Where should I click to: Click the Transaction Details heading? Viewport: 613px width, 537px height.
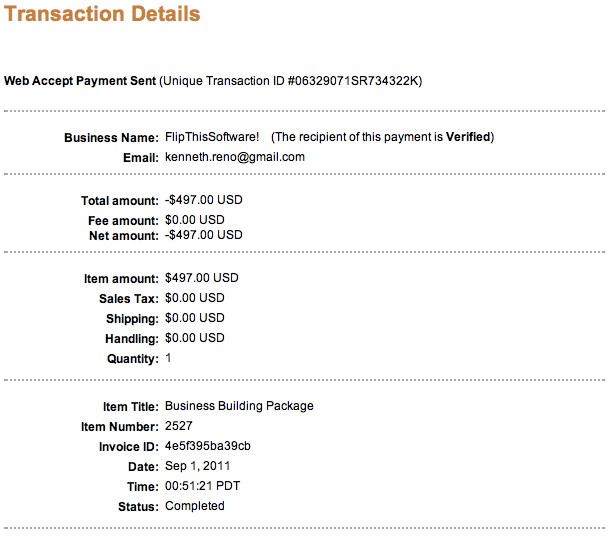102,14
